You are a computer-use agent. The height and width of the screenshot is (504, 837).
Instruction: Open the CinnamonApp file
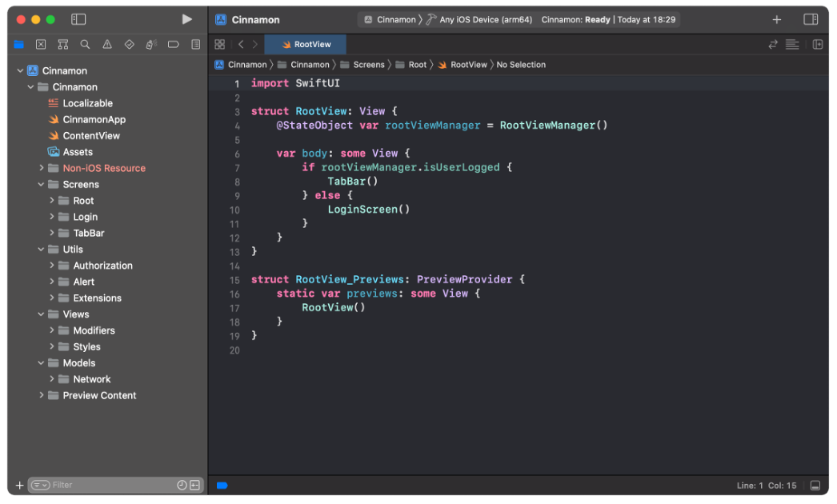click(94, 119)
